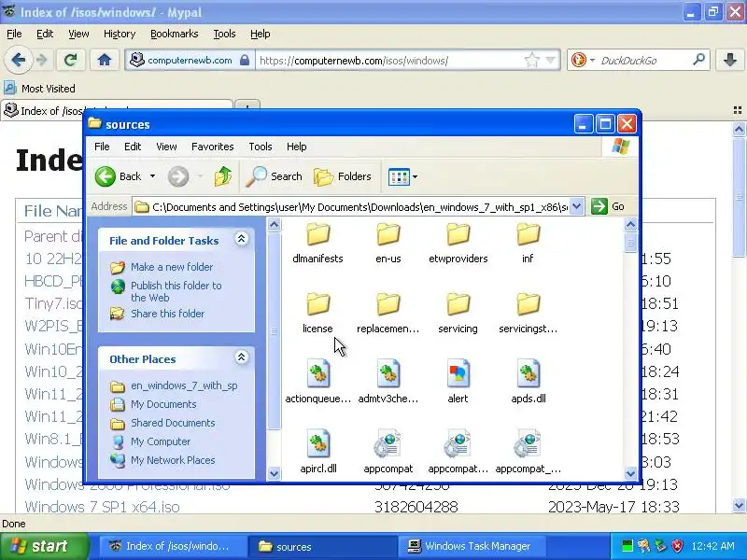Open Explorer Search pane
747x560 pixels.
point(274,176)
